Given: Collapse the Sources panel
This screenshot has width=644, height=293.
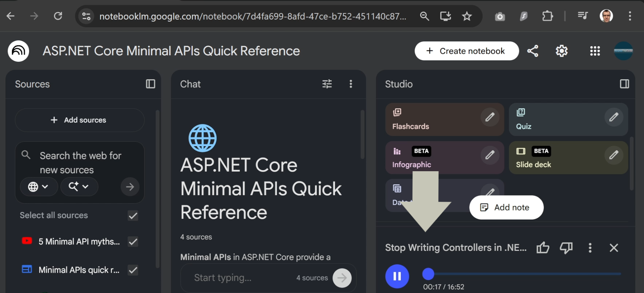Looking at the screenshot, I should pyautogui.click(x=150, y=84).
